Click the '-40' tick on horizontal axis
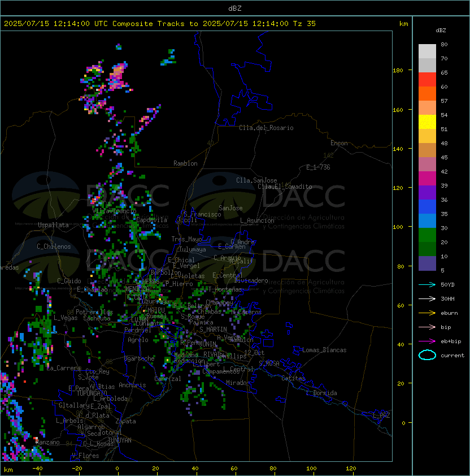This screenshot has width=470, height=476. (37, 469)
